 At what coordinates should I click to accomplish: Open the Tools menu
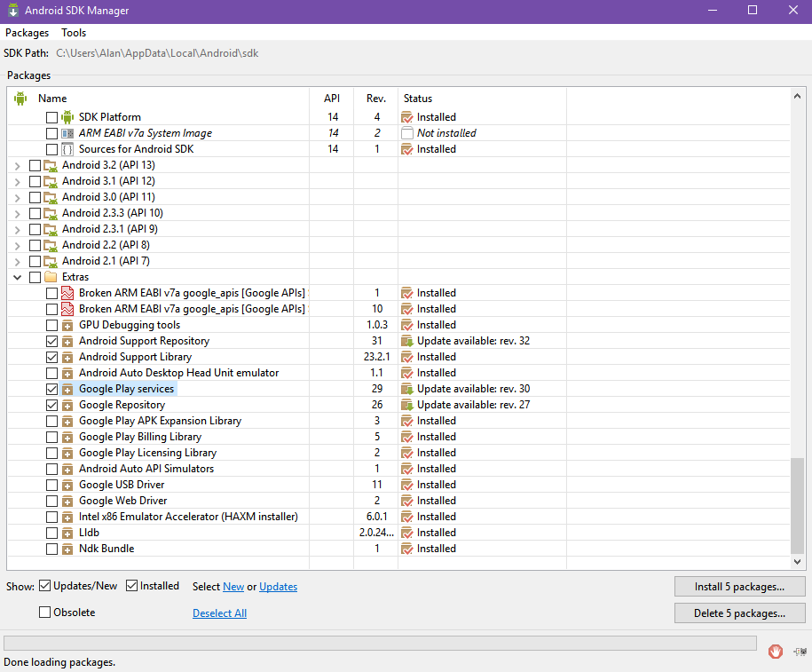(x=74, y=33)
